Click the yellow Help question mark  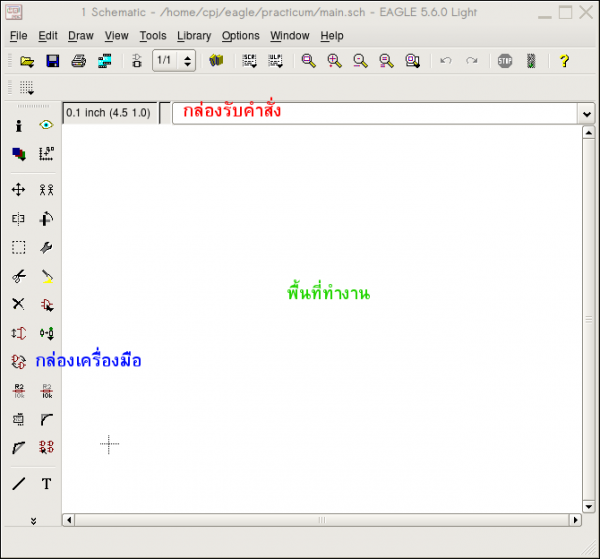coord(564,61)
